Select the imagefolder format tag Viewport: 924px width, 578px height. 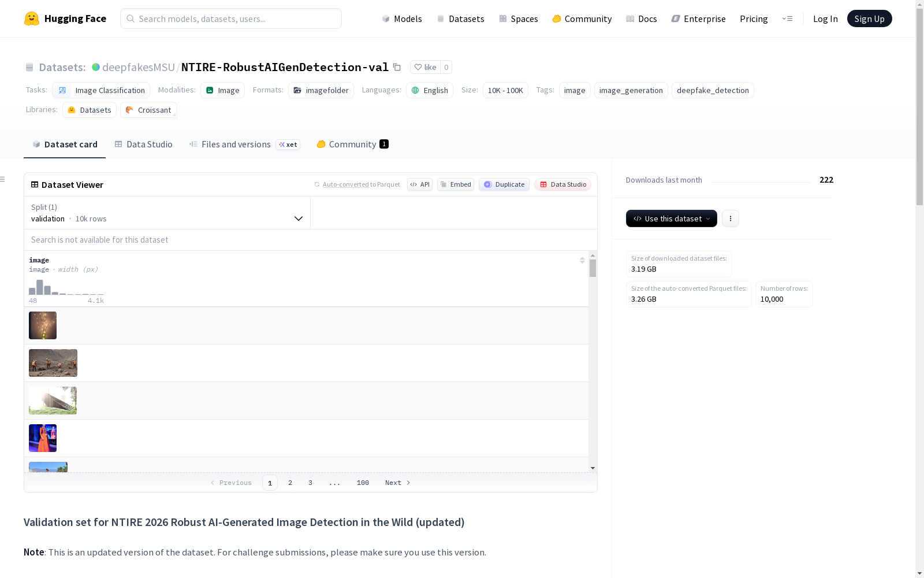321,90
